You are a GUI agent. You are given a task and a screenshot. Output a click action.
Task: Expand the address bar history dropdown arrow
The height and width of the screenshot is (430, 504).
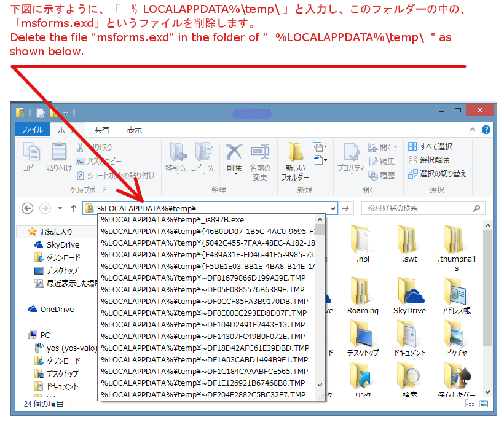click(333, 208)
